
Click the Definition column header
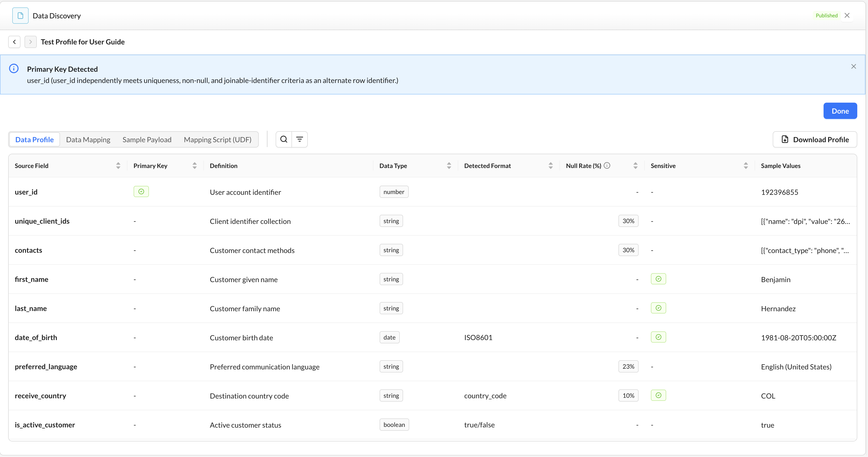pos(224,166)
